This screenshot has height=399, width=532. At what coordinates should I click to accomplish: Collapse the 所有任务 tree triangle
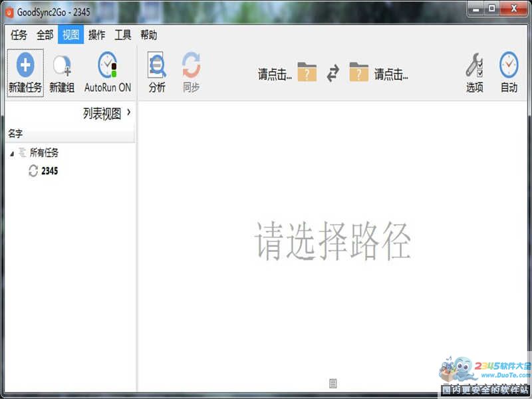(x=12, y=154)
